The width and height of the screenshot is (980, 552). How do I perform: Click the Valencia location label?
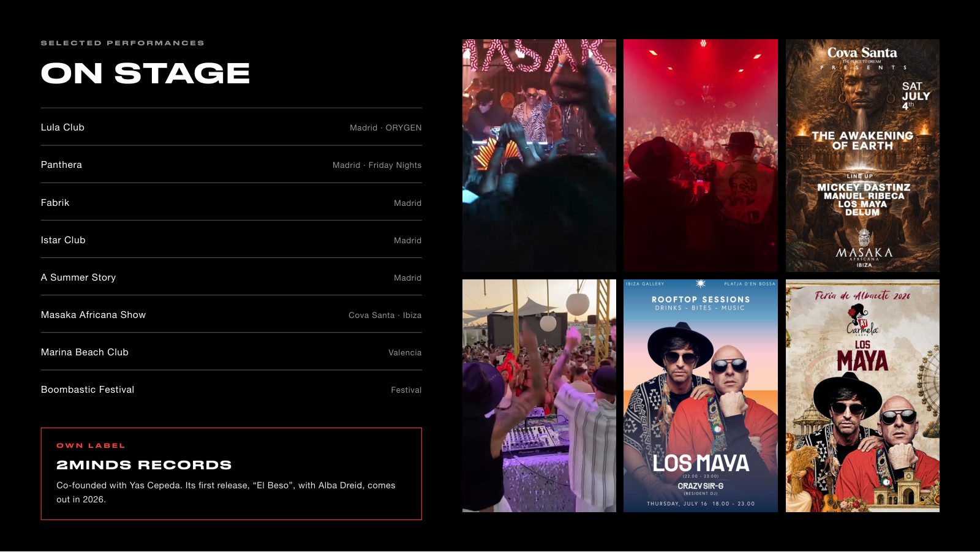click(404, 353)
